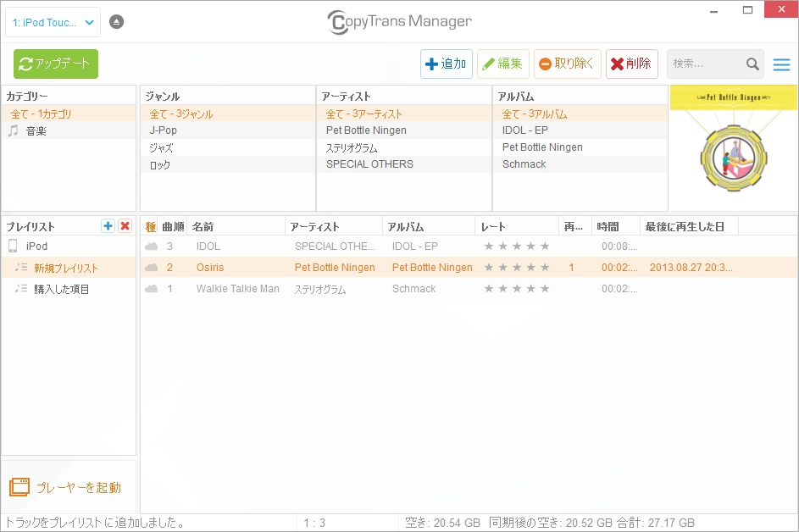Screen dimensions: 799x532
Task: Sort by アーティスト column header in track list
Action: pos(334,227)
